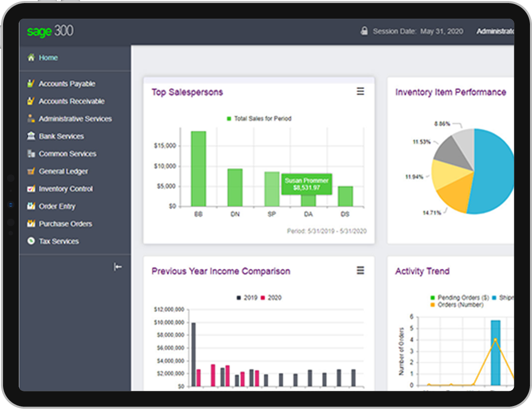Image resolution: width=532 pixels, height=409 pixels.
Task: Click the Administrative Services icon
Action: click(31, 118)
